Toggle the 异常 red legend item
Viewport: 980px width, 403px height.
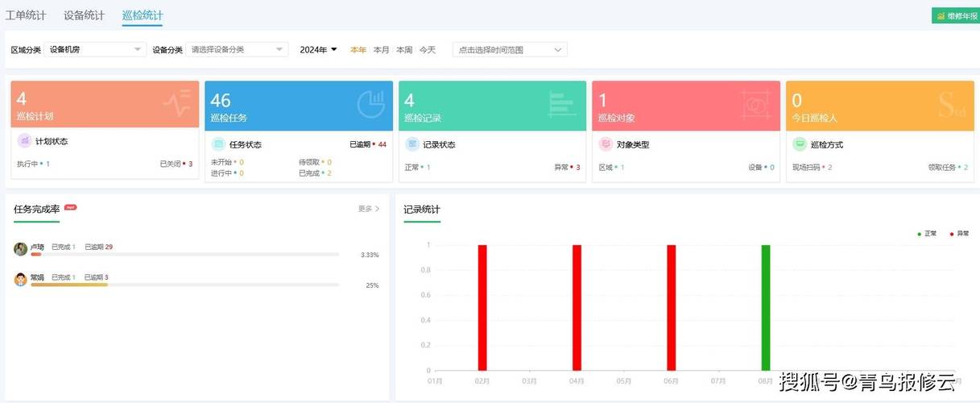(960, 234)
